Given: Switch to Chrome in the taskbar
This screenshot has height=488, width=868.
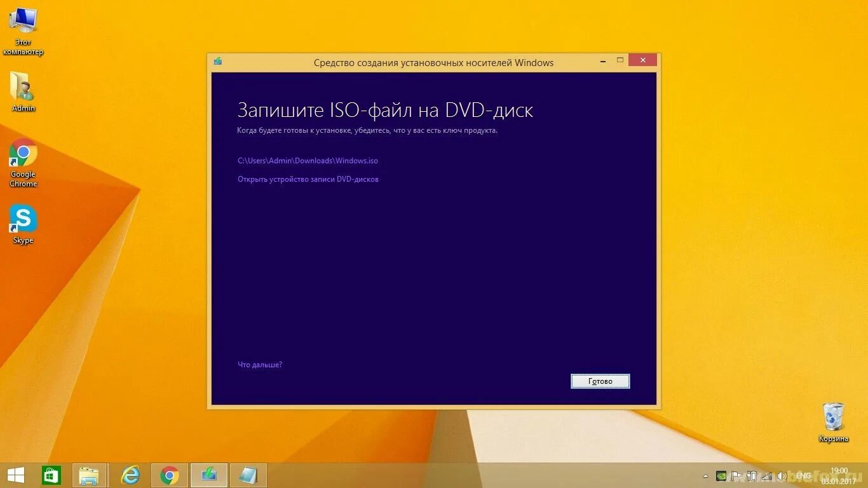Looking at the screenshot, I should tap(169, 475).
